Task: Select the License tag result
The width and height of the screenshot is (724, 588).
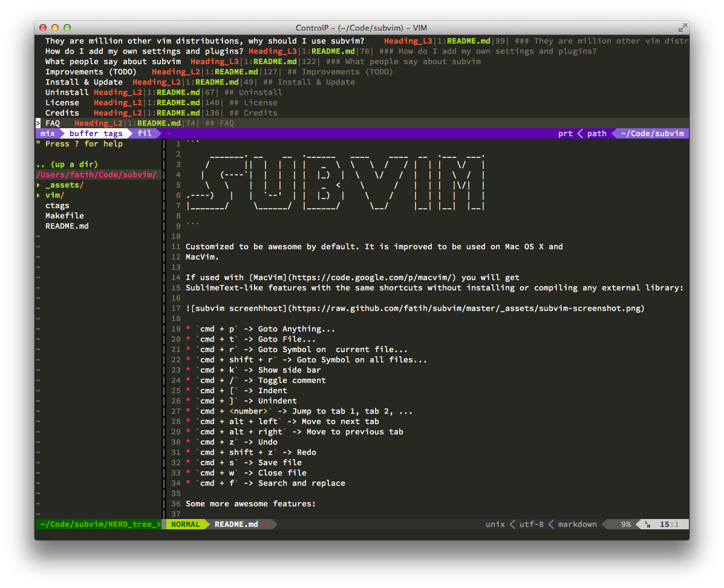Action: click(x=362, y=103)
